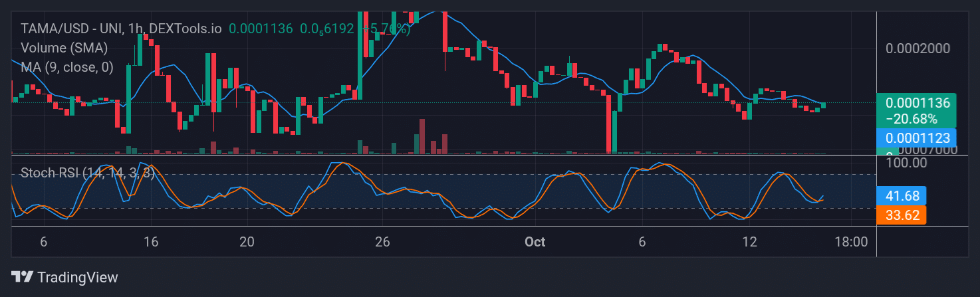
Task: Click the Oct label on time axis
Action: [x=535, y=242]
